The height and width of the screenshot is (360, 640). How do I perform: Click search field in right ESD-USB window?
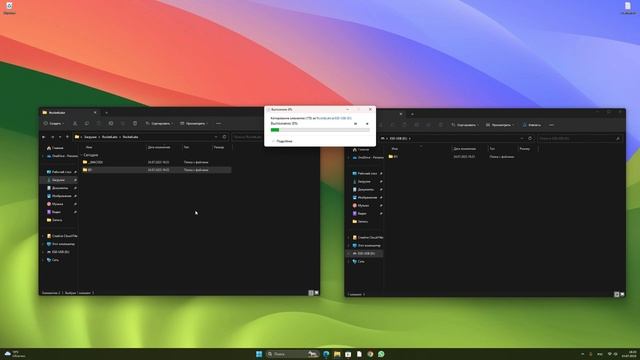click(x=580, y=139)
